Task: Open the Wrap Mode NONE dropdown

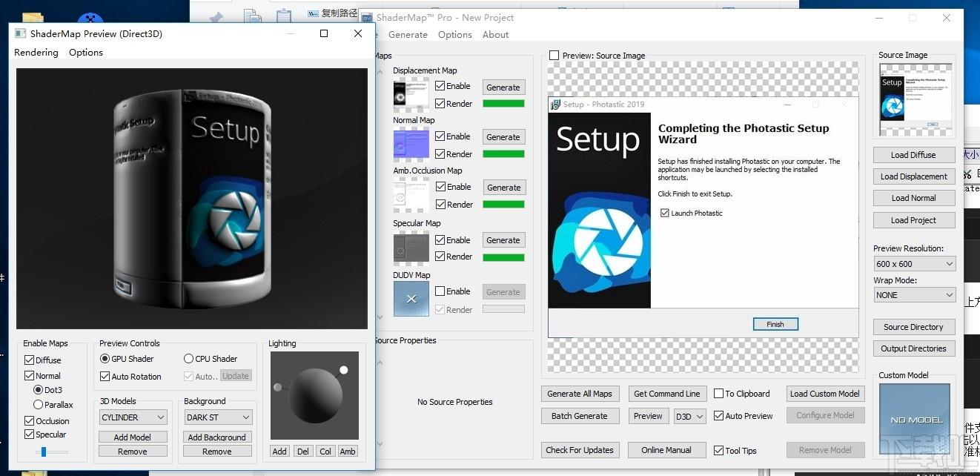Action: click(x=915, y=295)
